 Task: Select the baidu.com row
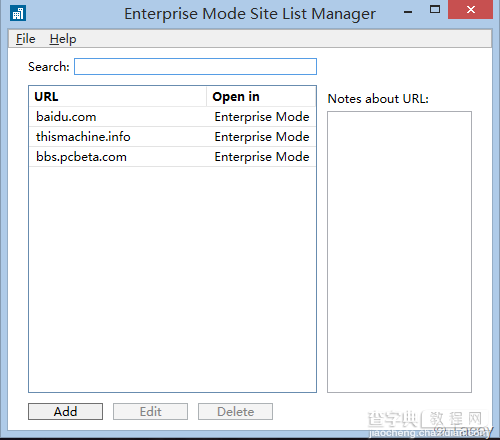[172, 117]
